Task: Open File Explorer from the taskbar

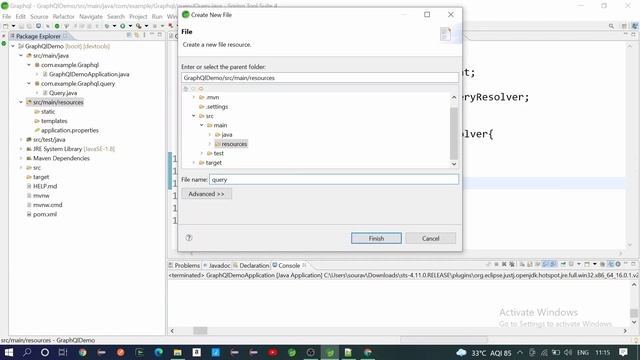Action: [178, 352]
